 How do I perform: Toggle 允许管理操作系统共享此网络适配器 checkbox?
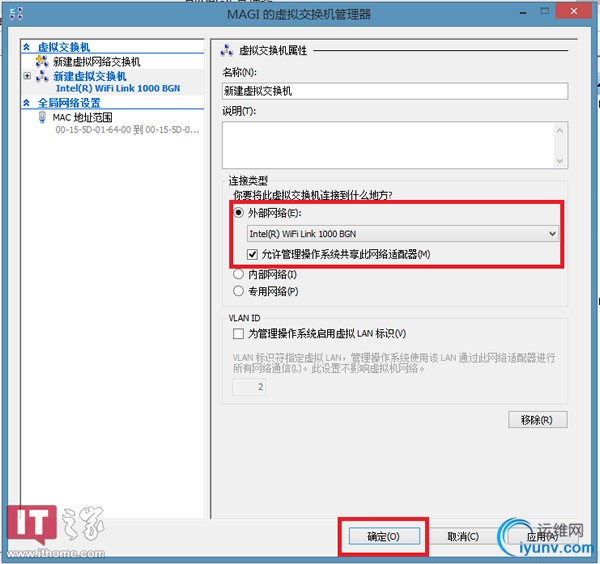pos(252,254)
